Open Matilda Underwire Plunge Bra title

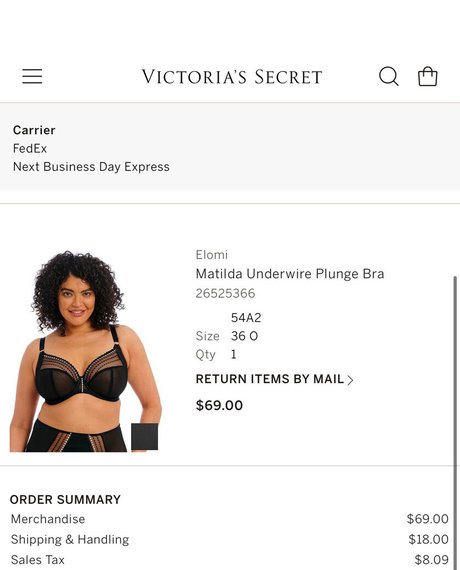coord(290,274)
